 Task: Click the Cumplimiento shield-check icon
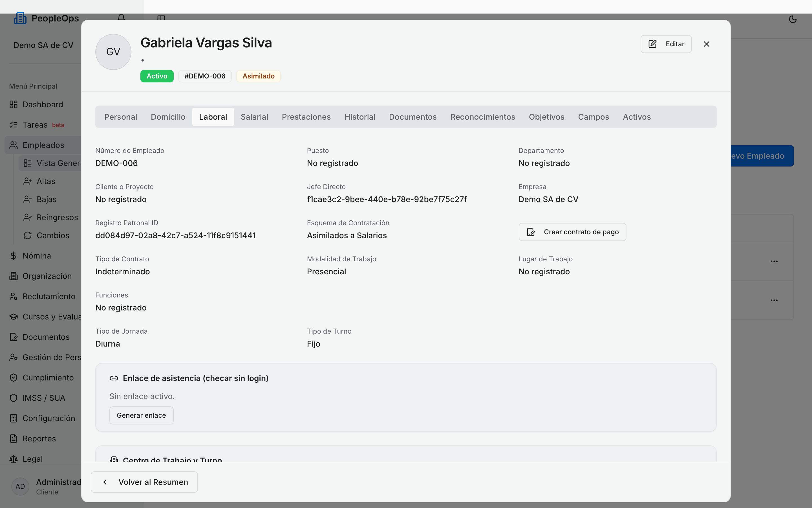coord(14,378)
